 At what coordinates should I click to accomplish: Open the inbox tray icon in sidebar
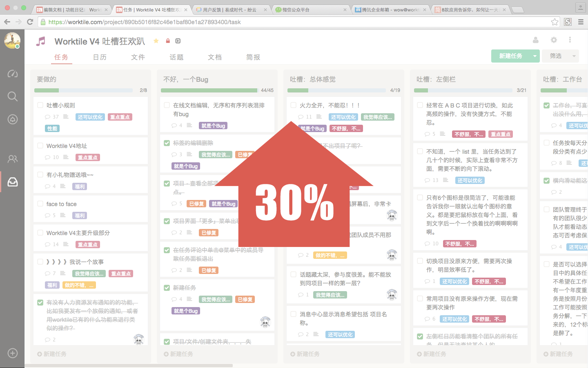tap(13, 182)
